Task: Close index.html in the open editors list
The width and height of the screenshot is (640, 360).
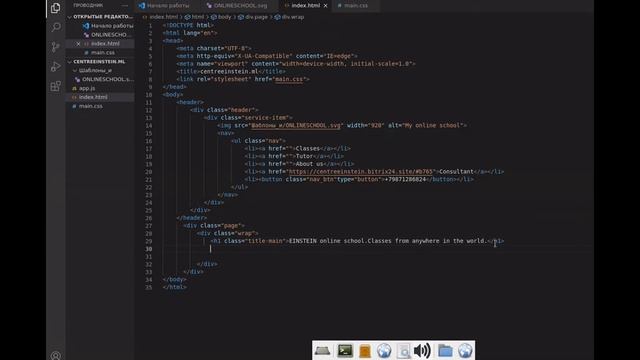Action: pos(78,44)
